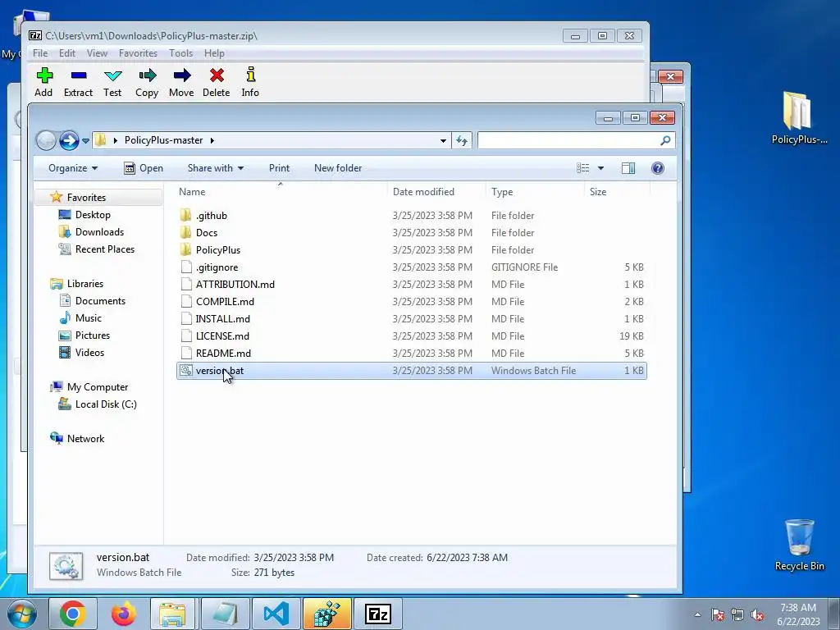Open Recent Places in navigation pane
This screenshot has height=630, width=840.
coord(105,249)
